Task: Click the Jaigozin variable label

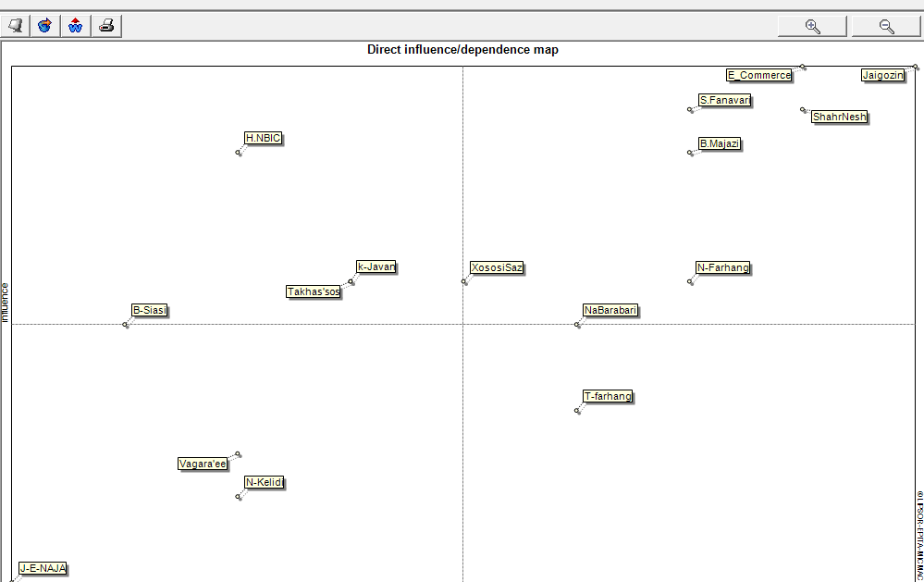Action: [882, 75]
